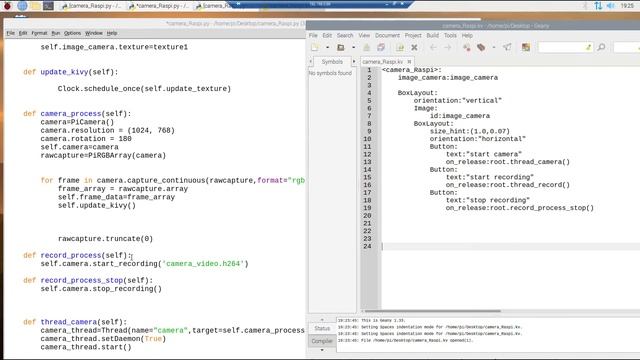Open Geany's Document menu
The width and height of the screenshot is (640, 360).
point(387,36)
